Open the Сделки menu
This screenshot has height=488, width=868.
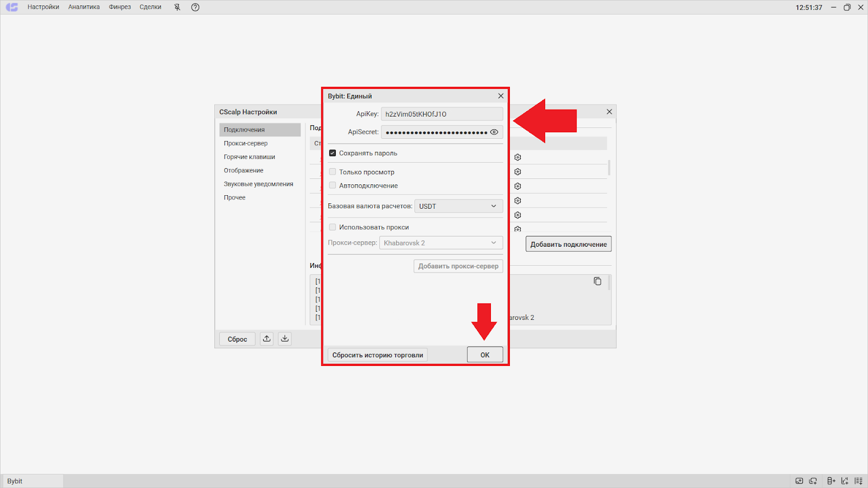click(x=150, y=7)
